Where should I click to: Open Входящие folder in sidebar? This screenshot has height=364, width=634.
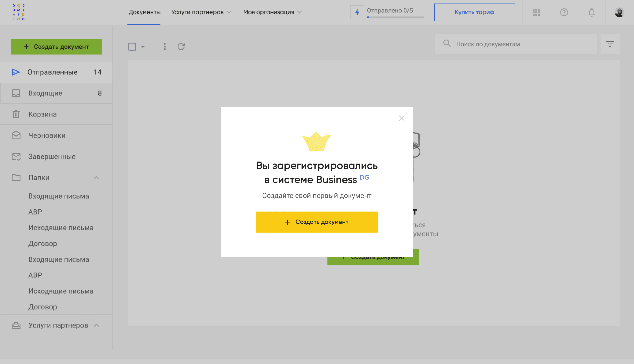[x=45, y=93]
